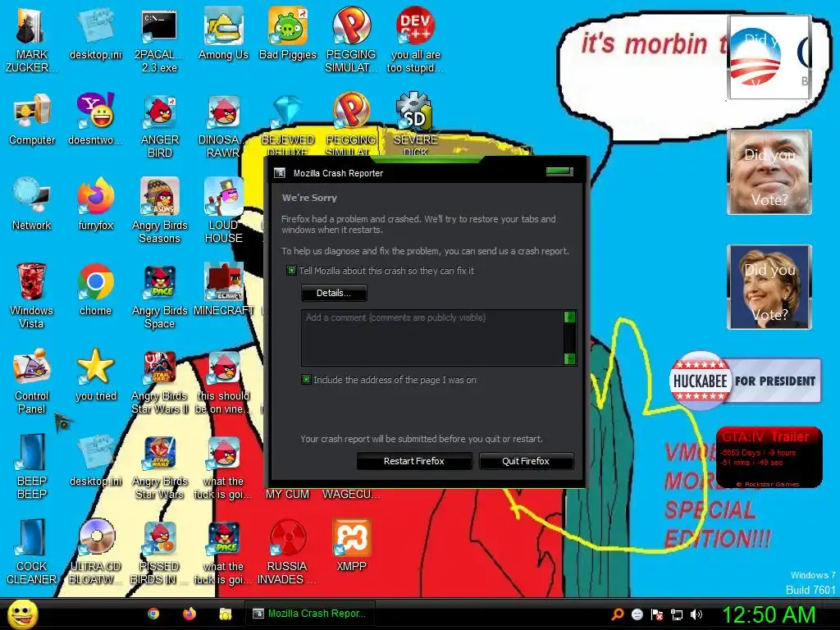
Task: Open the COCK CLEANER icon
Action: (32, 552)
